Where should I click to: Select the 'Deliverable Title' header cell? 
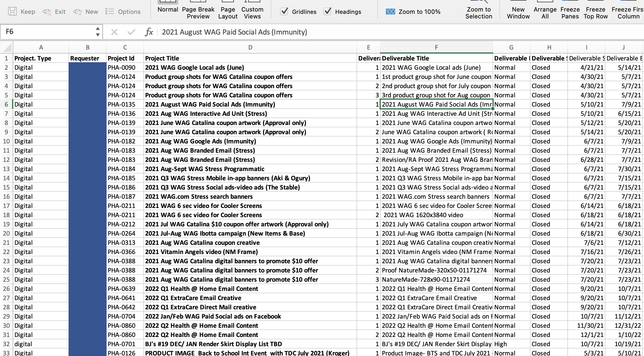(436, 58)
